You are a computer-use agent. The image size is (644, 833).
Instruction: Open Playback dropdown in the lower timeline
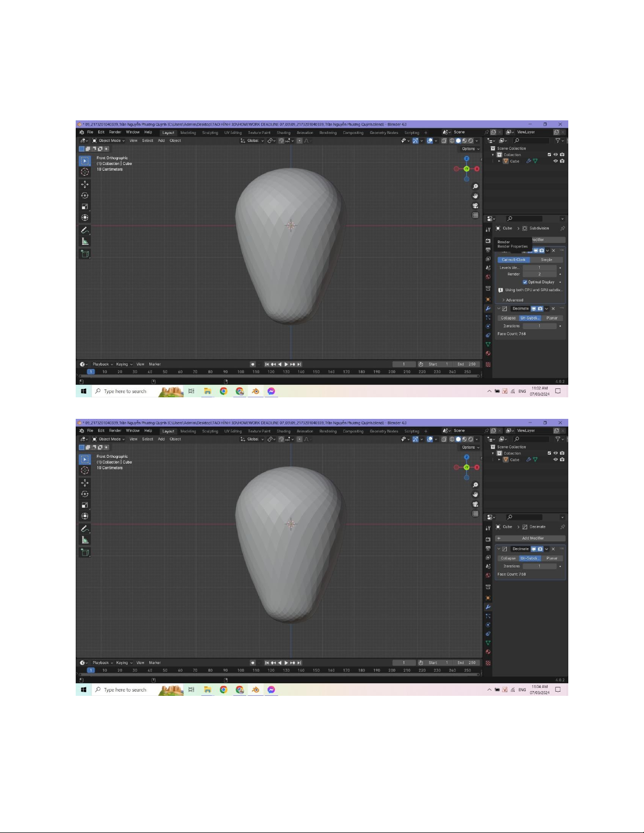tap(103, 663)
